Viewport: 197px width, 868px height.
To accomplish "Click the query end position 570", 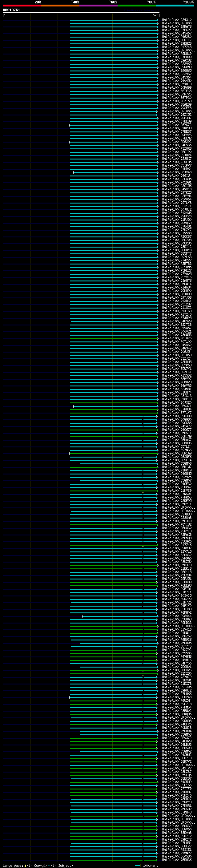I will point(155,15).
